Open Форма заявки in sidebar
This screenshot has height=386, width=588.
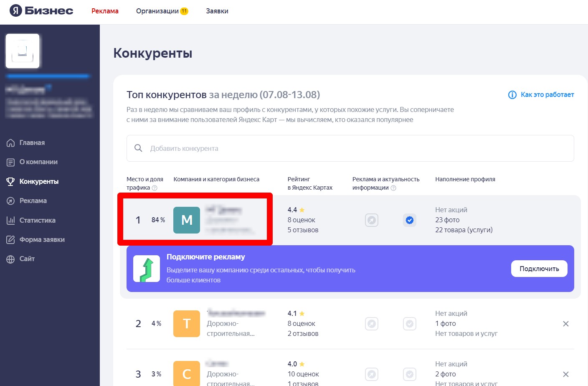42,240
